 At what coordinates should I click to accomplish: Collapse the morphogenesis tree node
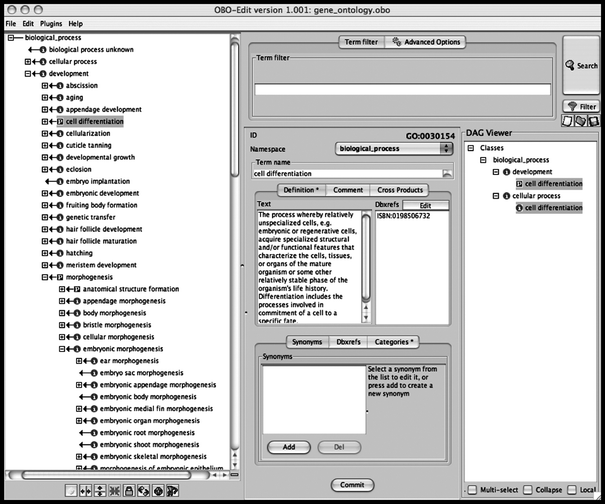pos(45,277)
